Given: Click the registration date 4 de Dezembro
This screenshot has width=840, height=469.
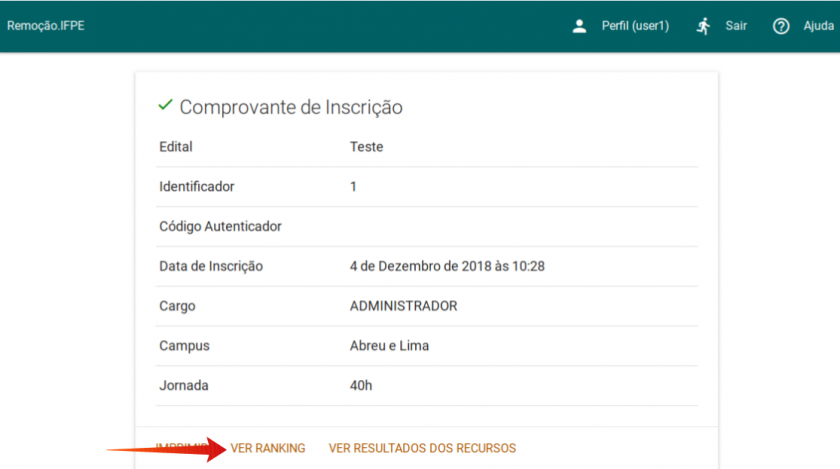Looking at the screenshot, I should 446,267.
